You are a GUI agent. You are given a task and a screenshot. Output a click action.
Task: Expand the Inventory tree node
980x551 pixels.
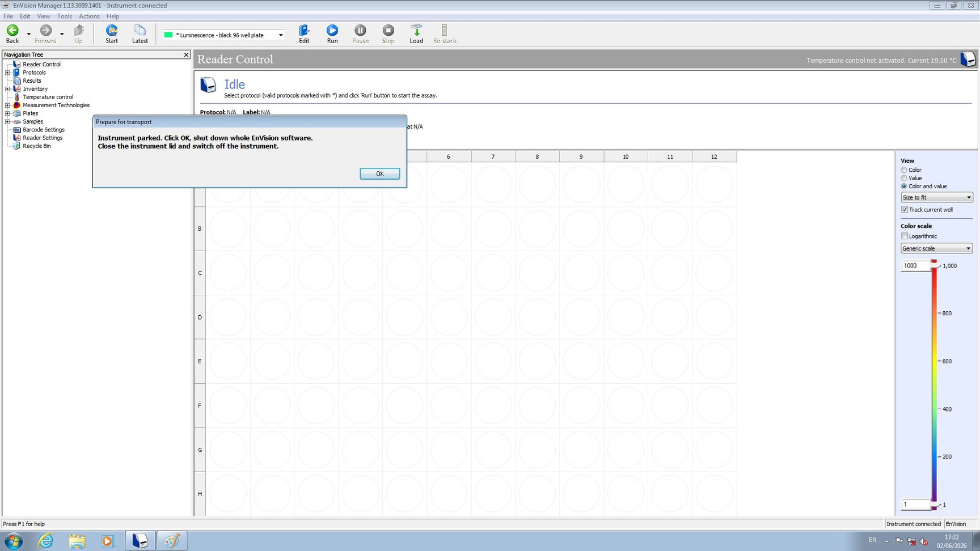pos(7,89)
